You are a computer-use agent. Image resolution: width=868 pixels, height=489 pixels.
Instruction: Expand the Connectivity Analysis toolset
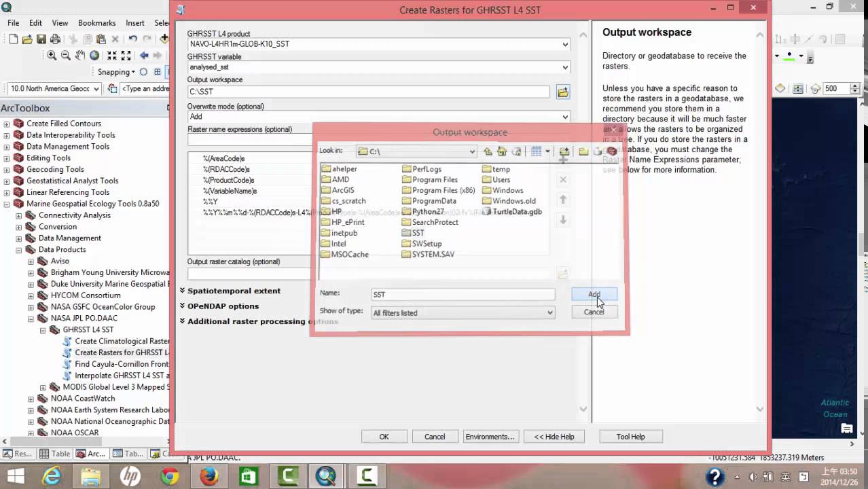[x=19, y=215]
